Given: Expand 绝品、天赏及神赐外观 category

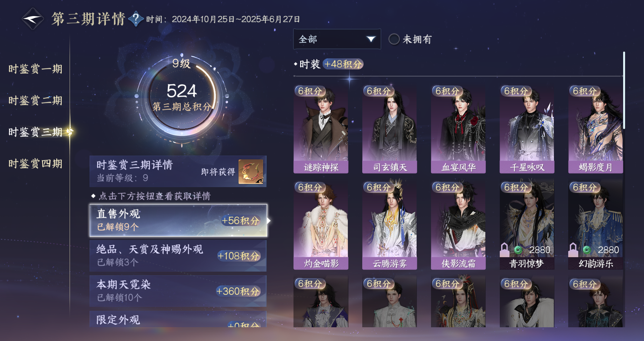Looking at the screenshot, I should click(x=178, y=255).
